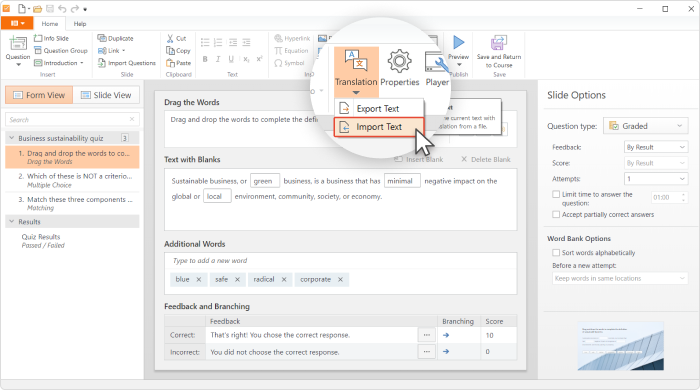Switch to the Home ribbon tab

click(50, 24)
